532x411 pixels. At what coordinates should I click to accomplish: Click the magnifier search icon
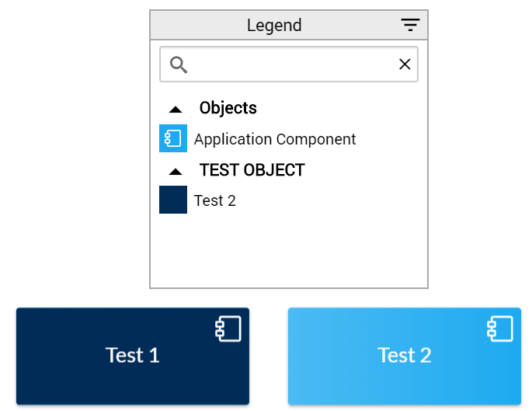tap(179, 64)
